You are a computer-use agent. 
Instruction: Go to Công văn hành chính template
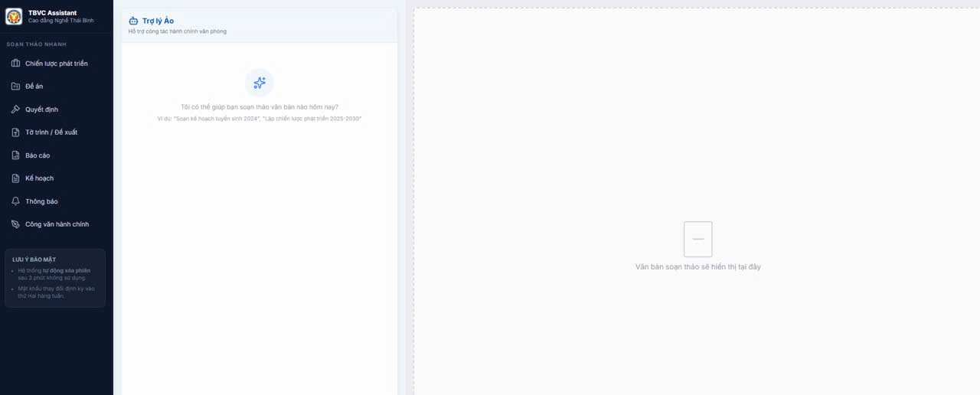[57, 224]
